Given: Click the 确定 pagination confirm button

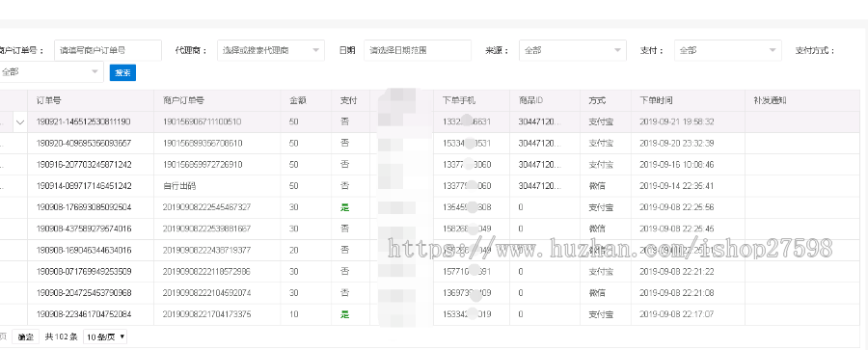Looking at the screenshot, I should tap(25, 337).
